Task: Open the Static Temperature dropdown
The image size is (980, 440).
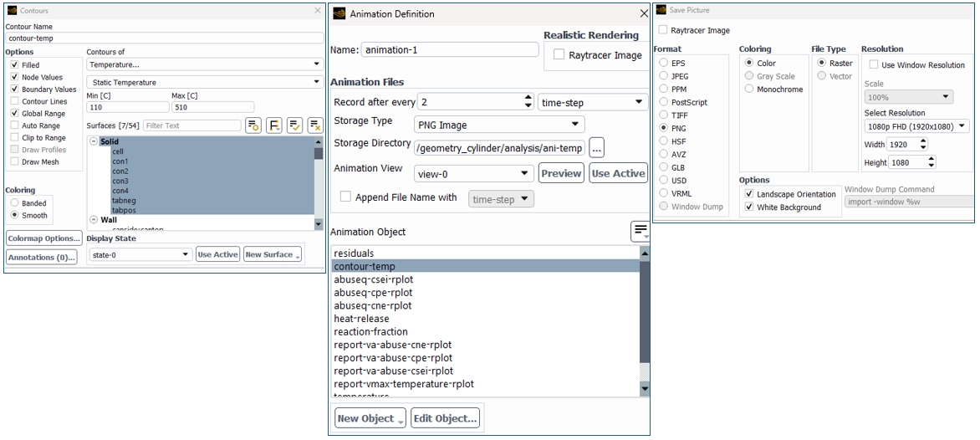Action: pos(205,83)
